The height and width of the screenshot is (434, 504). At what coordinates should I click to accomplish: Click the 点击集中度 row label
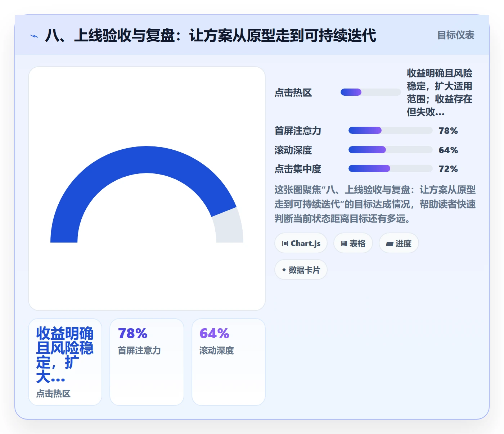(x=298, y=169)
